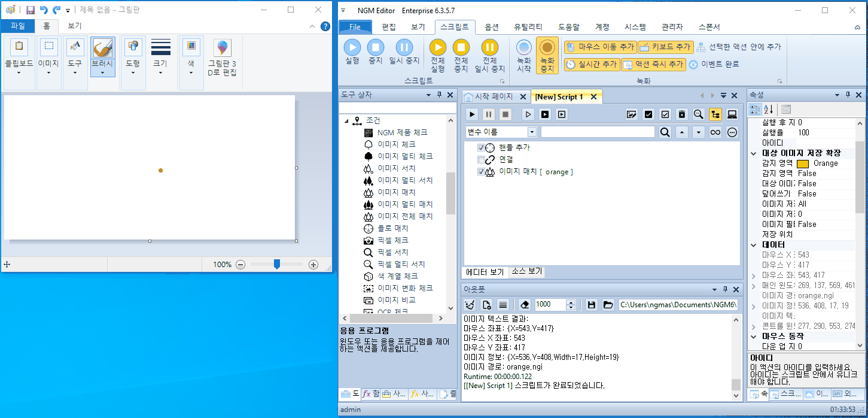Click the Orange color swatch in 감지 영역

point(803,163)
